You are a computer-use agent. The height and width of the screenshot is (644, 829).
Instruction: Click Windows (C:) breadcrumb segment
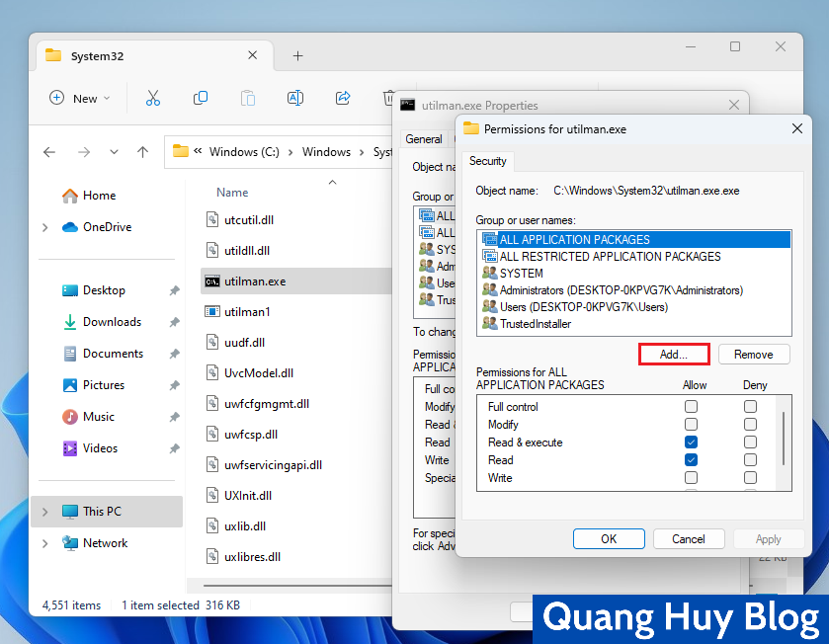pyautogui.click(x=244, y=152)
